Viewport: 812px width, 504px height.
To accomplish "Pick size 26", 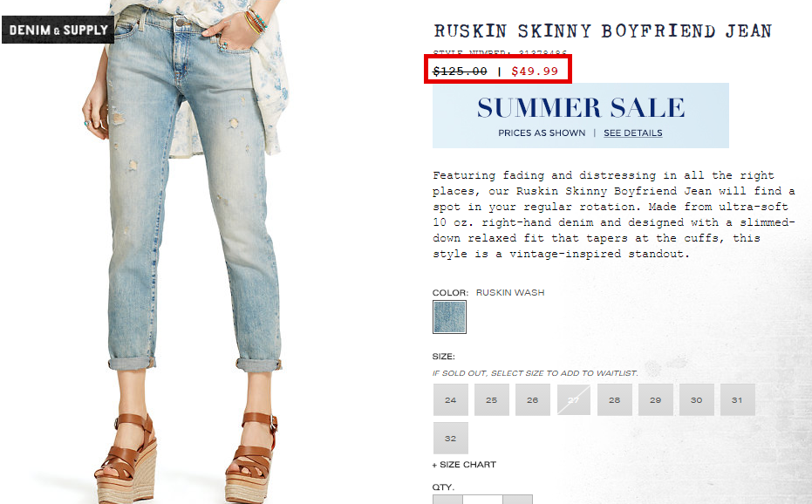I will tap(532, 400).
